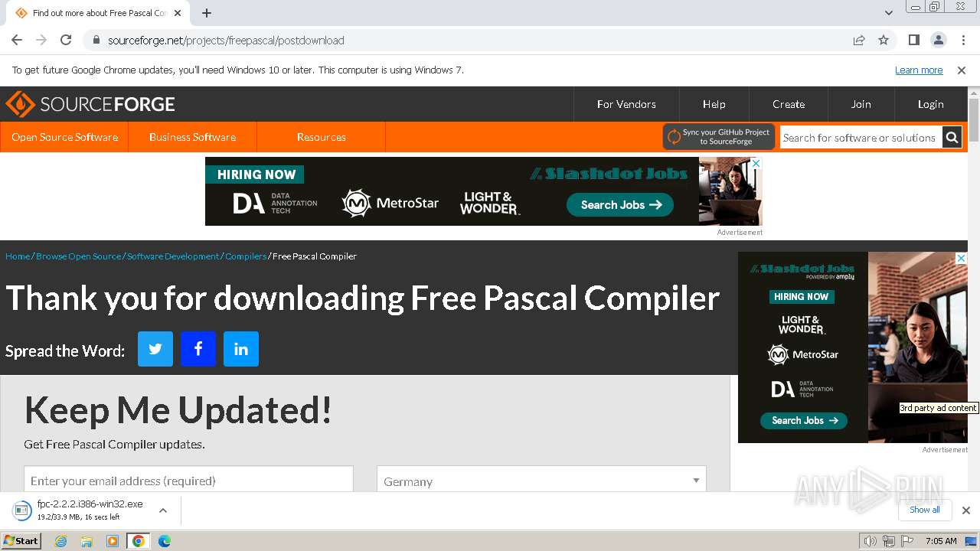The width and height of the screenshot is (980, 551).
Task: Open a new tab with plus icon
Action: pyautogui.click(x=206, y=13)
